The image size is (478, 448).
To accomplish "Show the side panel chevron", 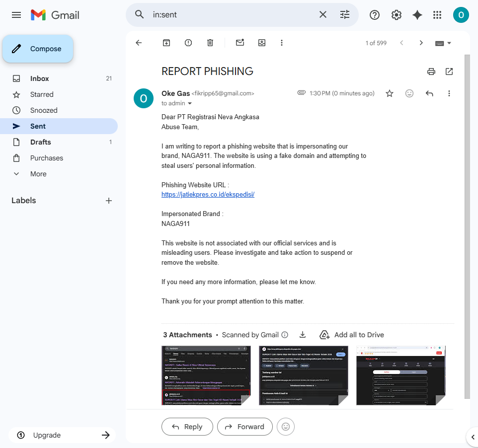I will 473,438.
